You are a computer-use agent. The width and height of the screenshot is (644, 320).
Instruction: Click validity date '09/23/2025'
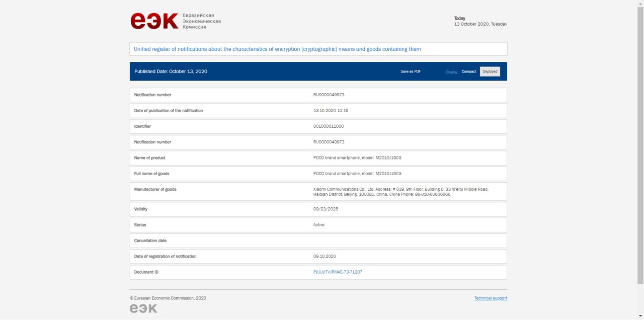tap(326, 209)
